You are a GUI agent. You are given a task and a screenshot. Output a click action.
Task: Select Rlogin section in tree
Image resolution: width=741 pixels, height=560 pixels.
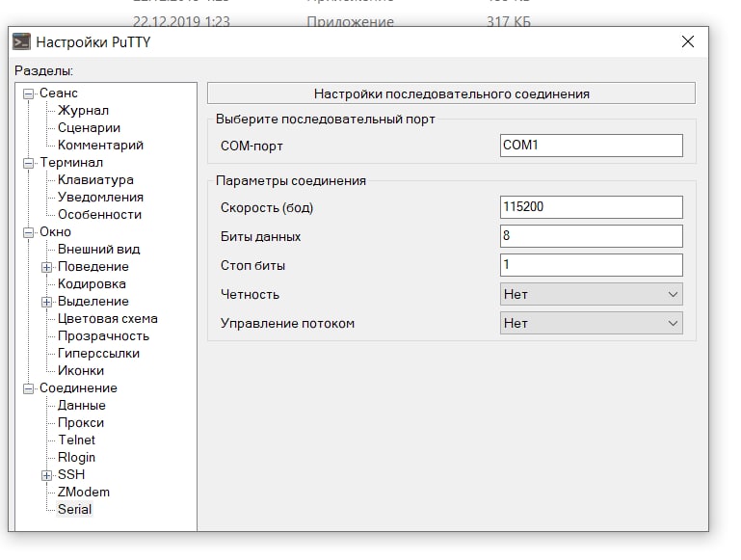(x=76, y=458)
